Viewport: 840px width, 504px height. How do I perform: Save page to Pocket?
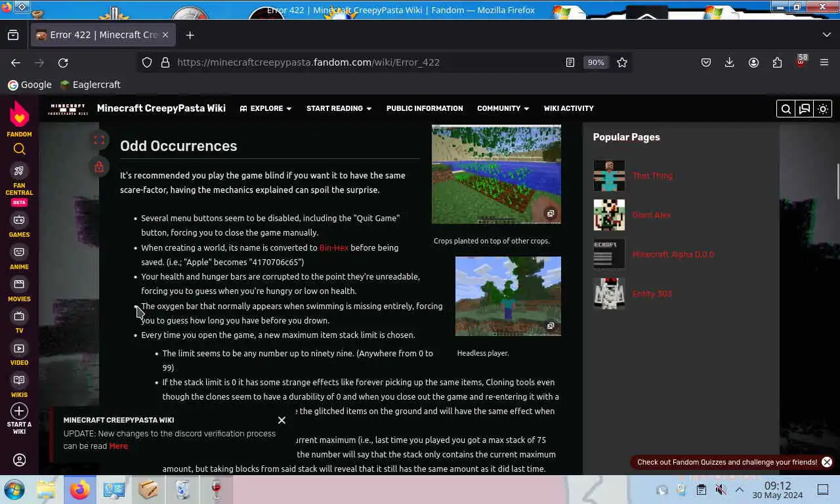coord(706,62)
